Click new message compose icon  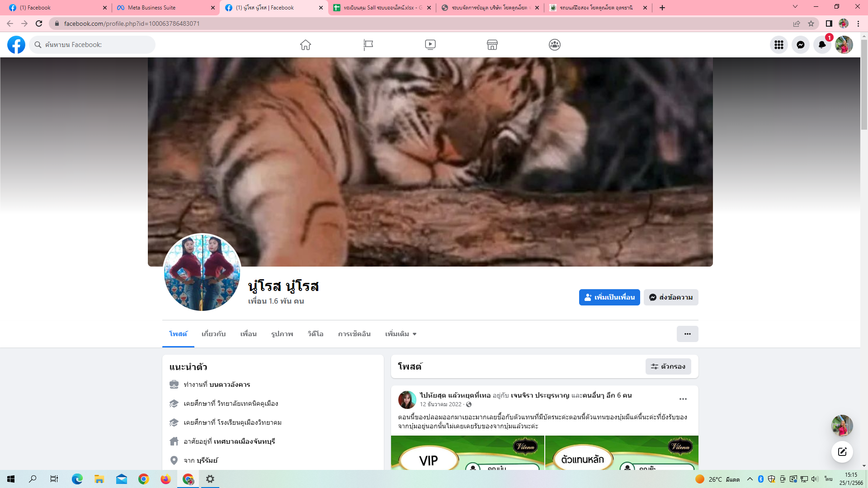click(842, 451)
